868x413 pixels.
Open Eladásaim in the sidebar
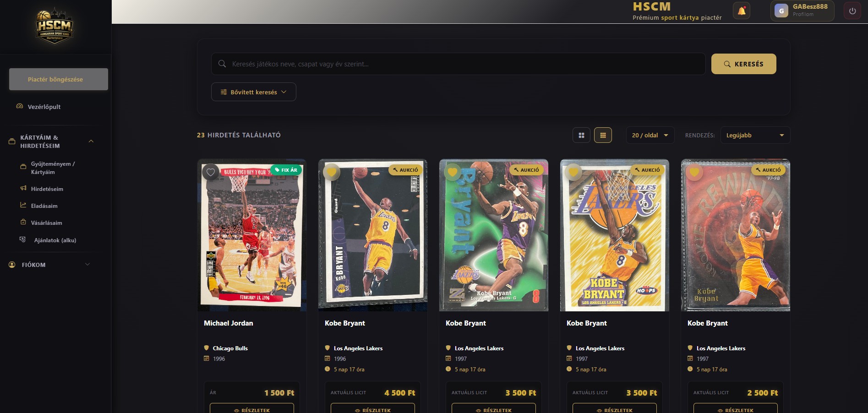click(44, 206)
